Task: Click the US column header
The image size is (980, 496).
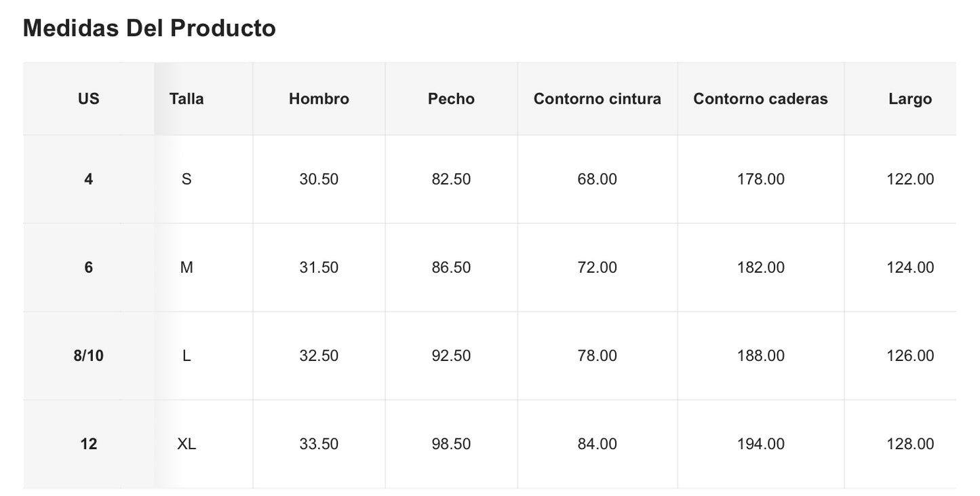Action: [x=88, y=99]
